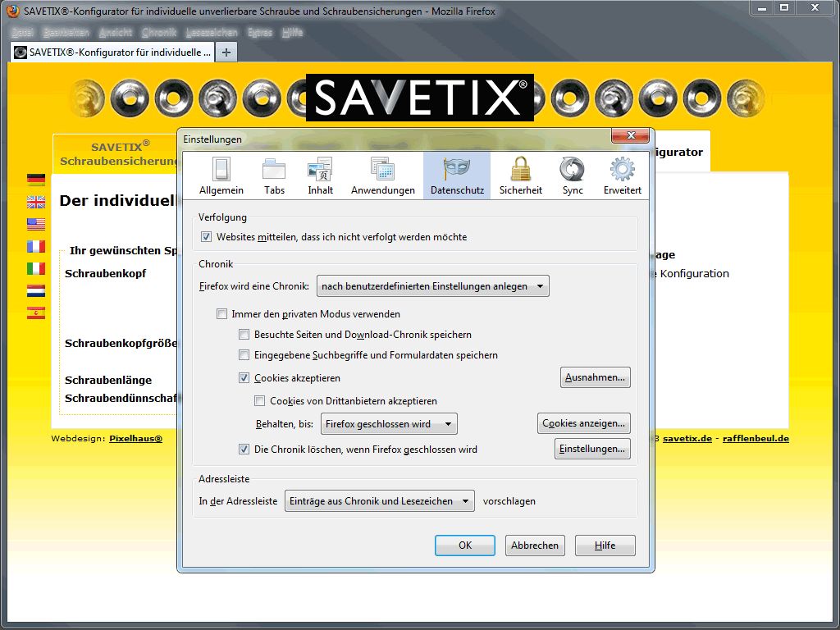Enable Besuchte Seiten und Download-Chronik speichern

244,335
